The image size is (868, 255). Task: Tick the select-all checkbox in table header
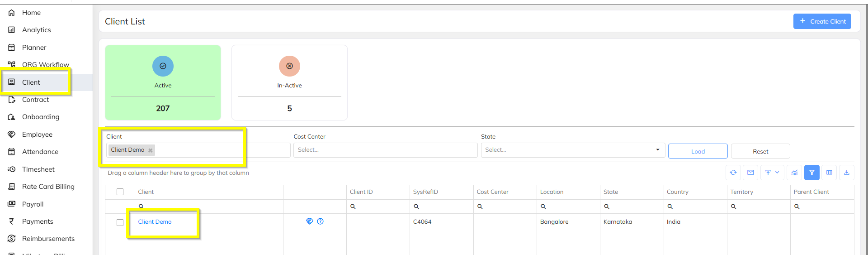tap(120, 192)
